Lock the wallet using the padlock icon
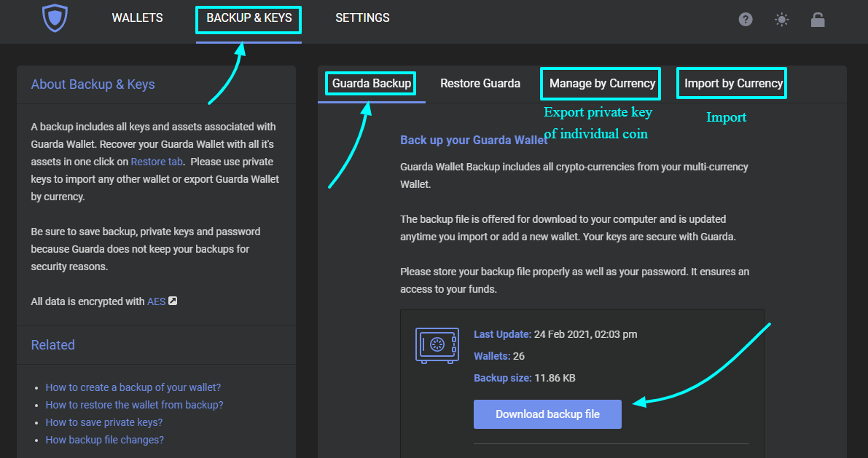 point(818,20)
